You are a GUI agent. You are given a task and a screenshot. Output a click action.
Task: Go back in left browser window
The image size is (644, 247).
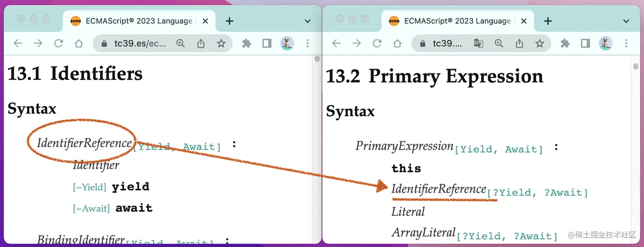(x=17, y=43)
